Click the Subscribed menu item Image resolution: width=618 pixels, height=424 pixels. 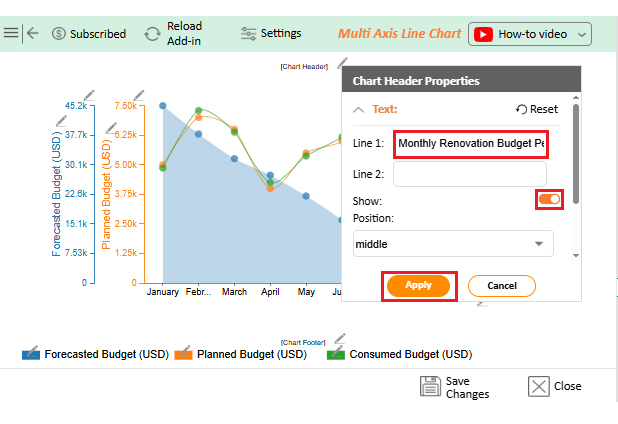[x=89, y=34]
